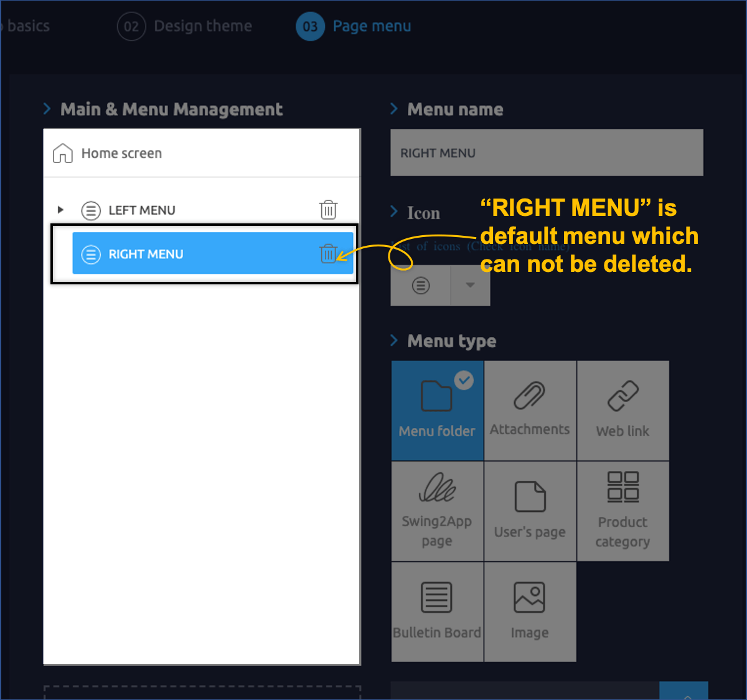
Task: Open the 03 Page menu step
Action: point(354,26)
